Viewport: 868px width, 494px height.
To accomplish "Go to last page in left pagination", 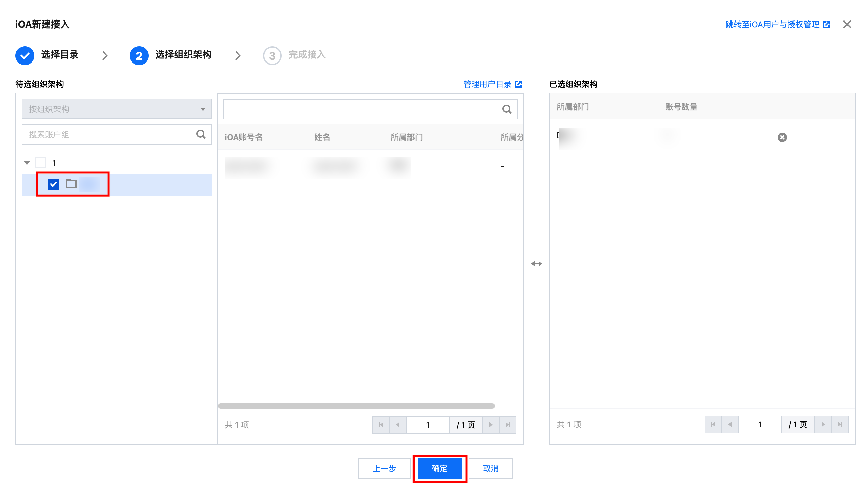I will coord(507,425).
